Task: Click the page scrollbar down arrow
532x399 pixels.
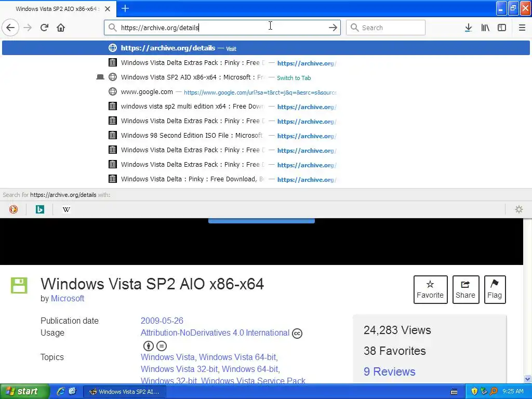Action: [528, 379]
